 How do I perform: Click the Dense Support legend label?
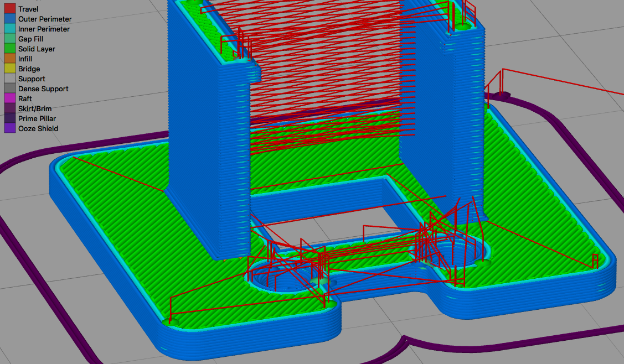43,89
